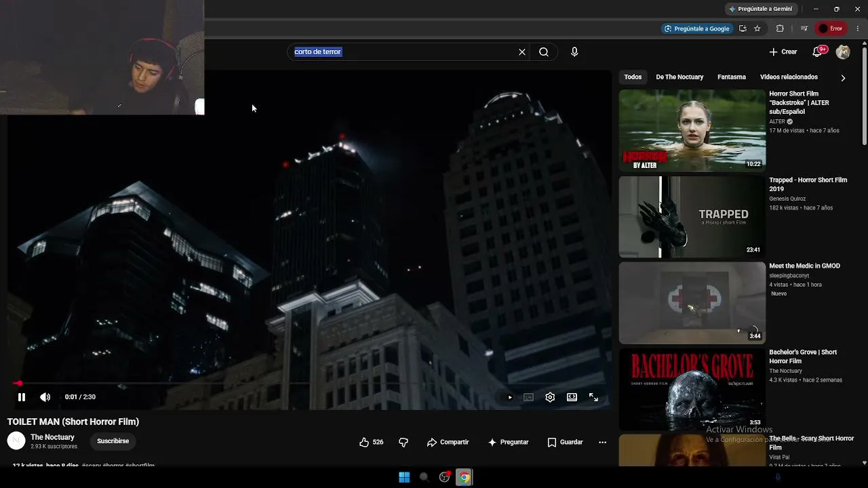Open Bachelor's Grove Short Horror Film title
This screenshot has height=488, width=868.
click(803, 357)
